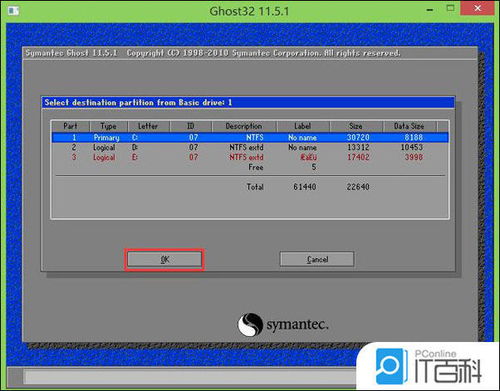Click the OK button
500x391 pixels.
pos(164,259)
